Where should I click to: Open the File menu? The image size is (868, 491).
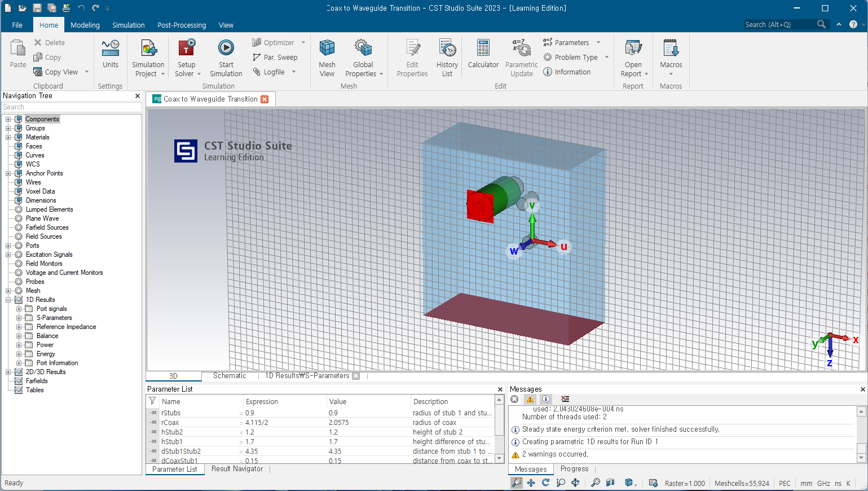click(17, 25)
